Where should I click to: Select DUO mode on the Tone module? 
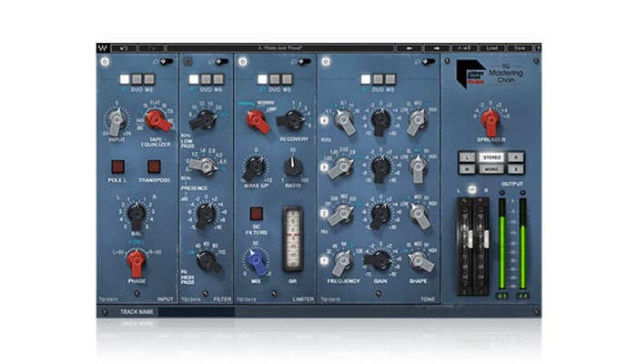379,79
